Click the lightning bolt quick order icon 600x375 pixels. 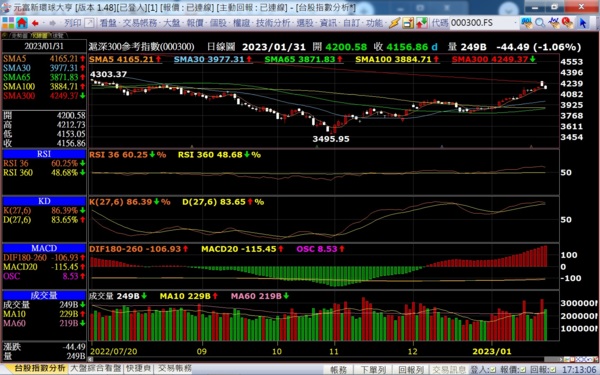point(394,23)
